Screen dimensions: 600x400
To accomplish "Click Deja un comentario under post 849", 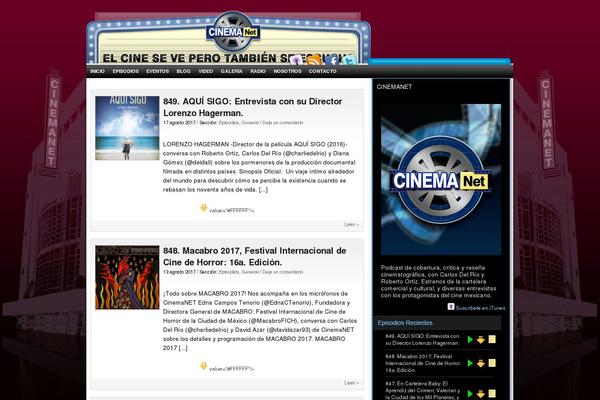I will [x=283, y=123].
